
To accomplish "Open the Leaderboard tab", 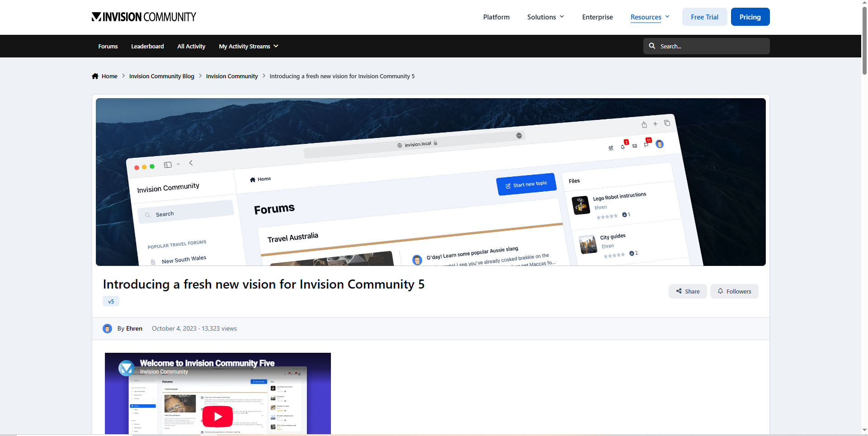I will click(147, 46).
